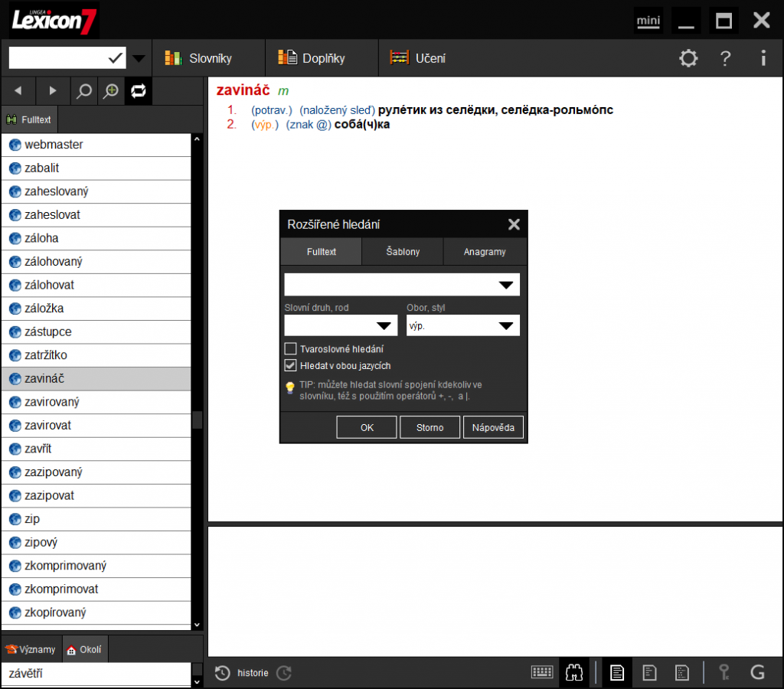Uncheck Hledat v obou jazycích

291,364
